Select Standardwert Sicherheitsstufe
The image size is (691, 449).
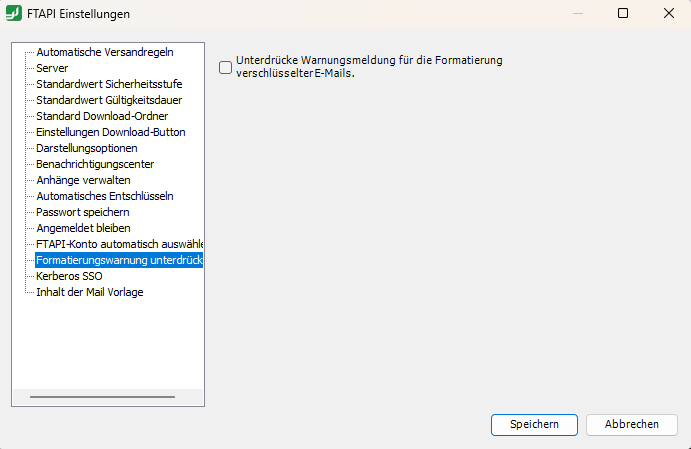tap(109, 84)
